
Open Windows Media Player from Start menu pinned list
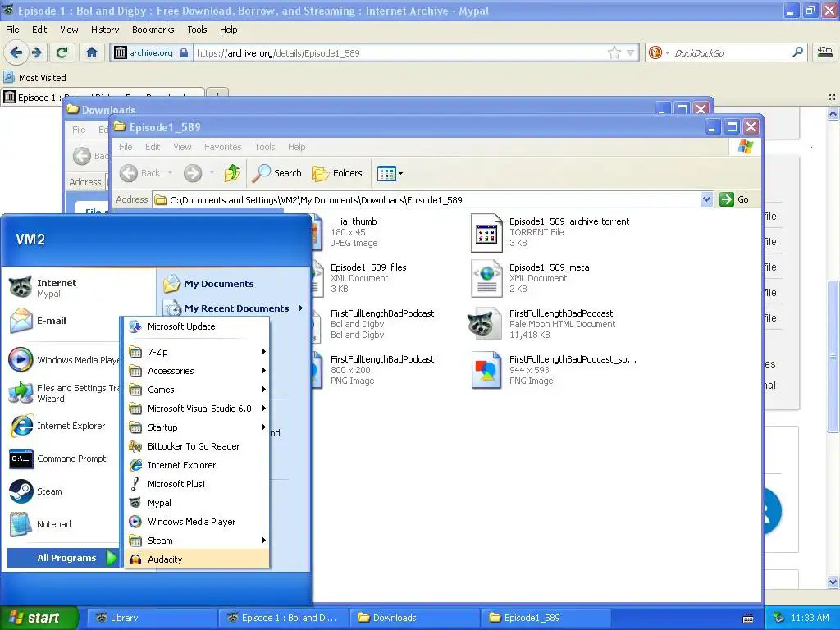[63, 359]
